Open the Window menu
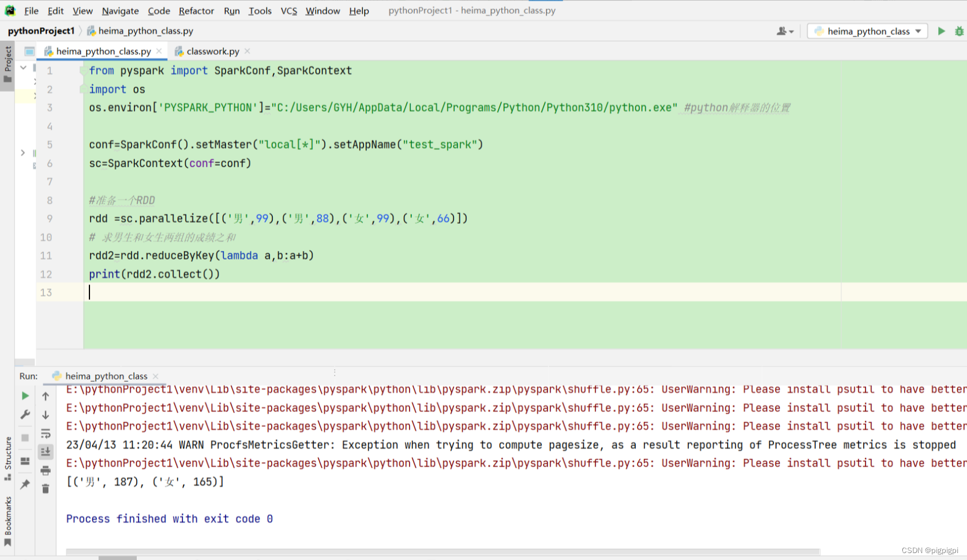 pyautogui.click(x=323, y=10)
